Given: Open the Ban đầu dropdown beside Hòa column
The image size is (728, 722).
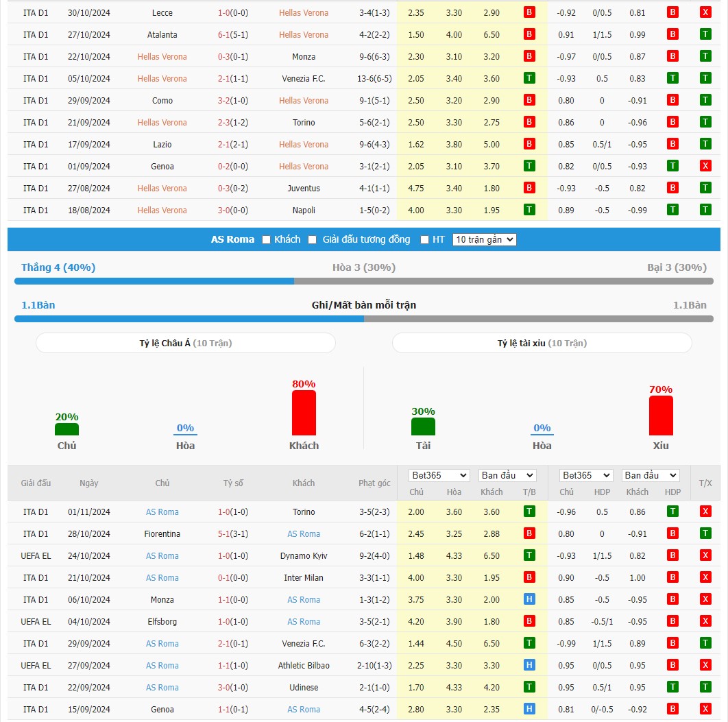Looking at the screenshot, I should pos(507,475).
